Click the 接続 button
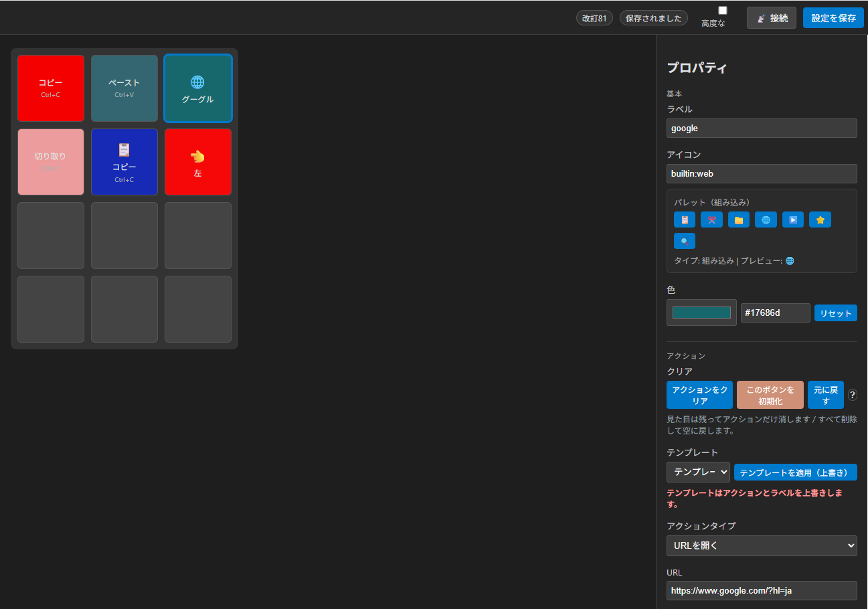This screenshot has height=609, width=868. 772,18
